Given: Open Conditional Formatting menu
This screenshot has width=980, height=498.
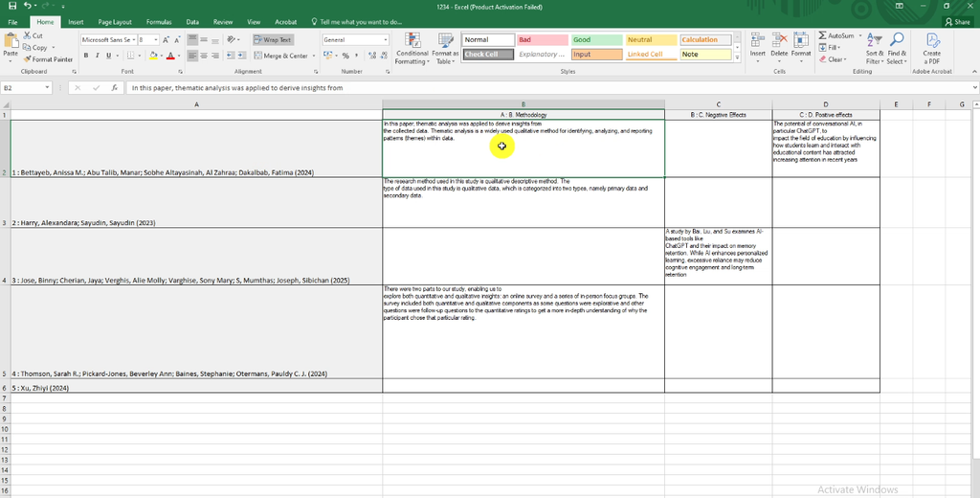Looking at the screenshot, I should 412,49.
